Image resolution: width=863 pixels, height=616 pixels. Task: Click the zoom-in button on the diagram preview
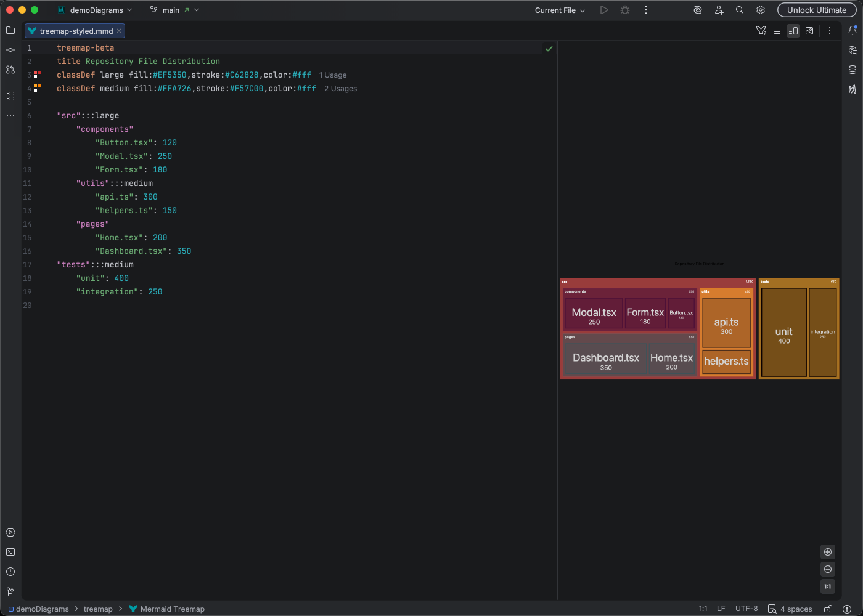(x=828, y=552)
